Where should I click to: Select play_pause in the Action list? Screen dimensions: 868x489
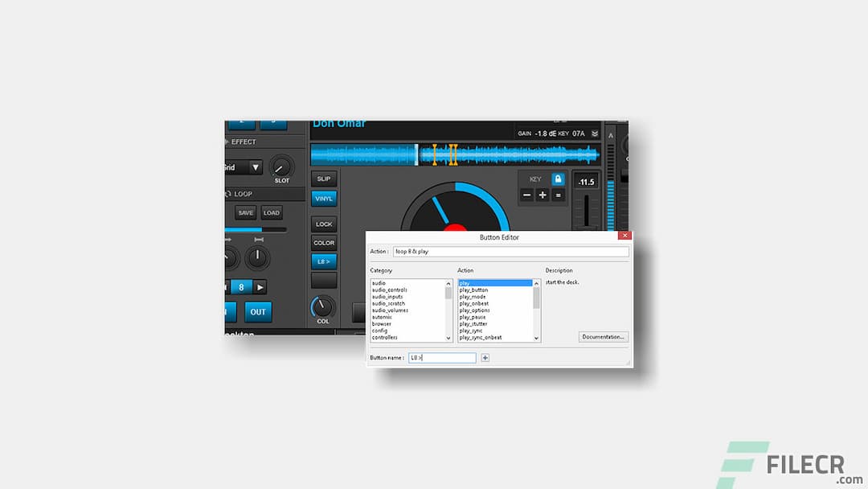click(473, 317)
